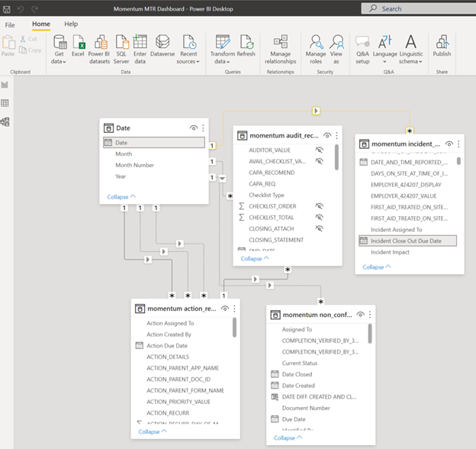The width and height of the screenshot is (476, 449).
Task: Open Manage roles security option
Action: 316,49
